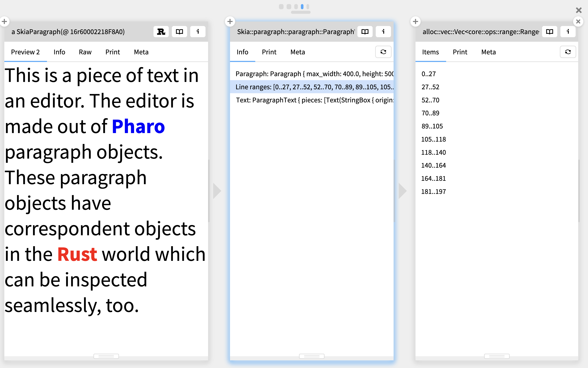Click the bottom resize handle of alloc::vec pane
The image size is (588, 368).
click(497, 356)
